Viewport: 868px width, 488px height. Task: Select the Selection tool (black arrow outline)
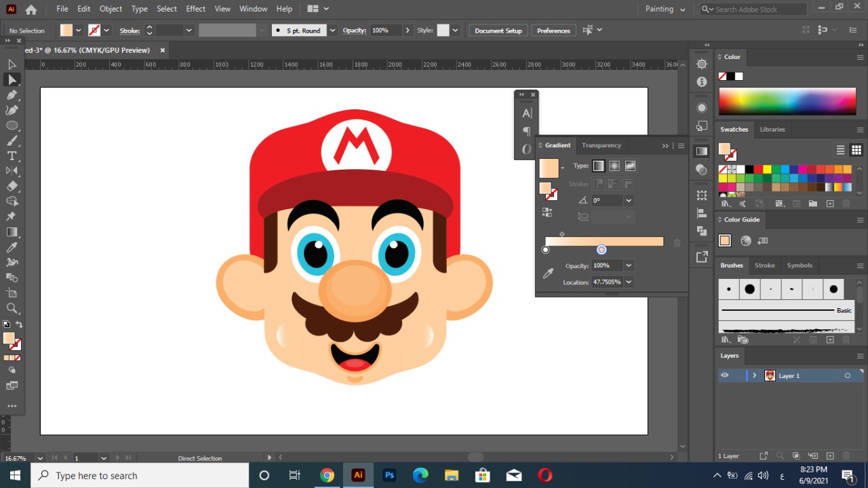click(12, 64)
